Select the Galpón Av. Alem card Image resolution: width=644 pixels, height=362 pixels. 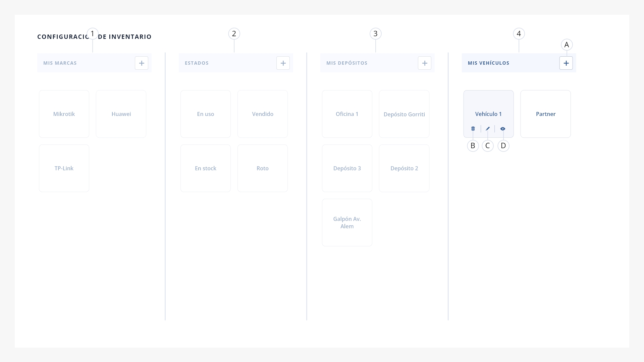tap(347, 223)
